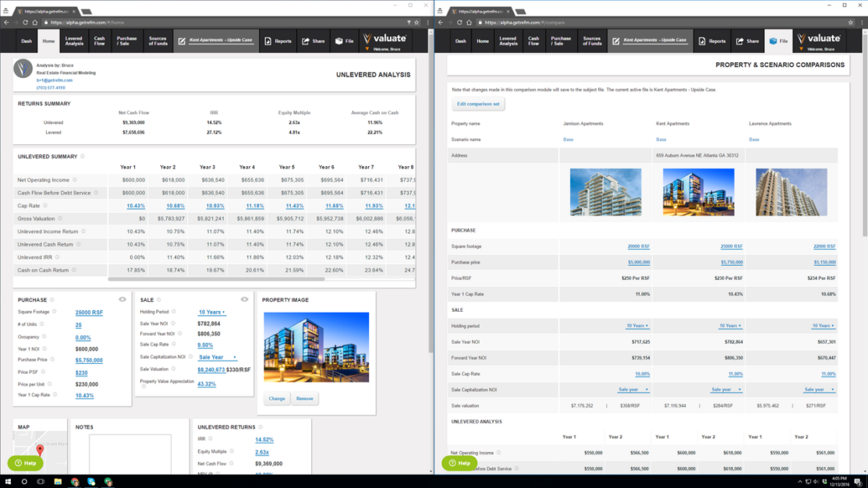
Task: Reload the page in the left browser window
Action: point(25,23)
